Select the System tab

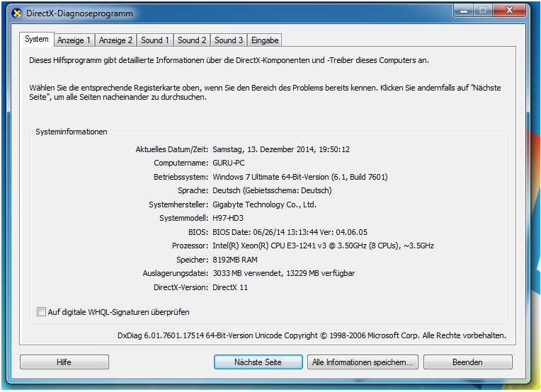coord(37,39)
